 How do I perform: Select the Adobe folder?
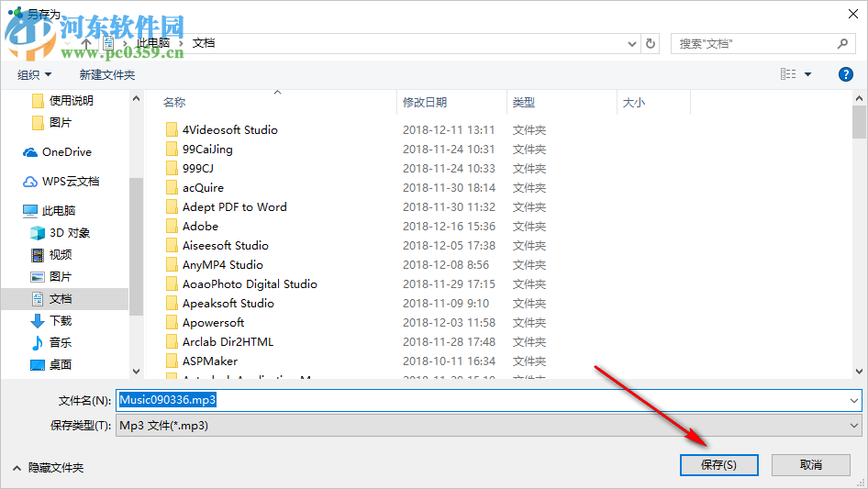tap(200, 226)
